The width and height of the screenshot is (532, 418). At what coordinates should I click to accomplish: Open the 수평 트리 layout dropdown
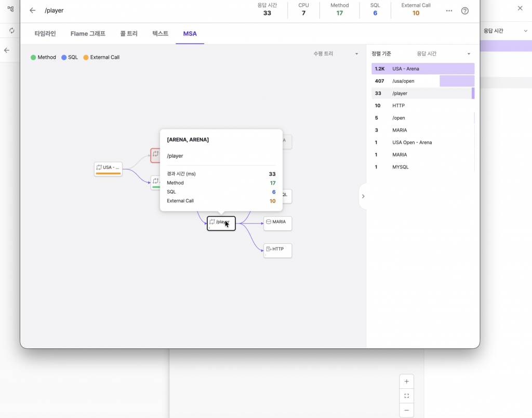pyautogui.click(x=336, y=54)
